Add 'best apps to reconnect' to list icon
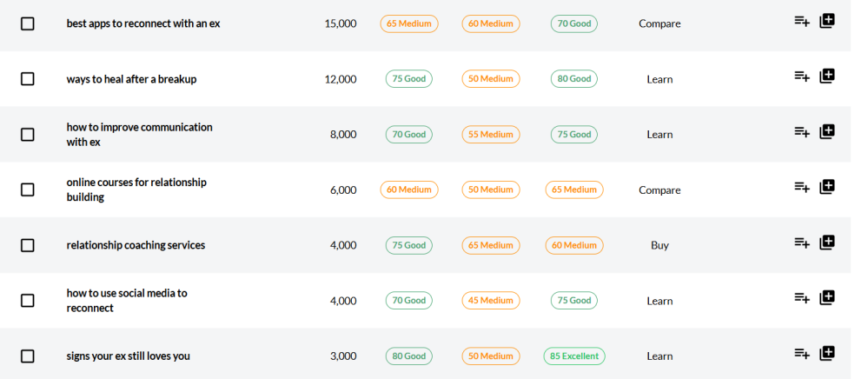 click(801, 21)
